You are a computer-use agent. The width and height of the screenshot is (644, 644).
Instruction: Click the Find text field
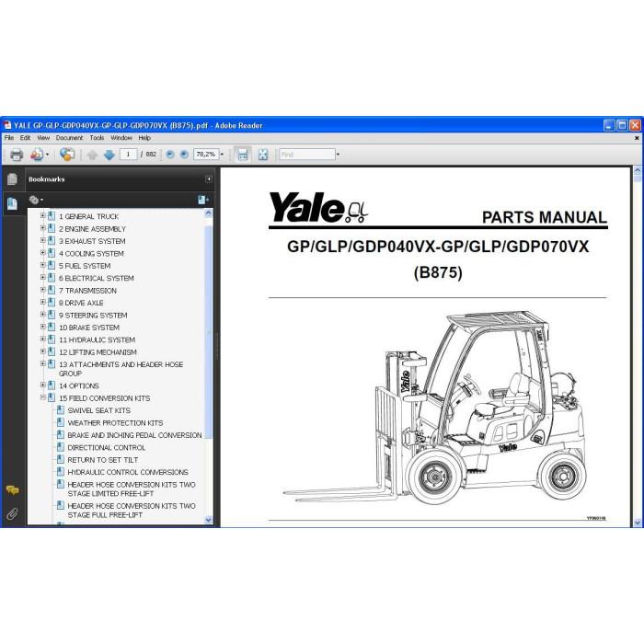point(306,155)
